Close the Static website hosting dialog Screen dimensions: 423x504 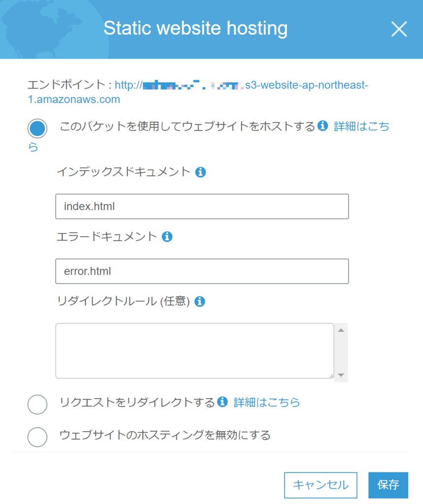click(399, 29)
